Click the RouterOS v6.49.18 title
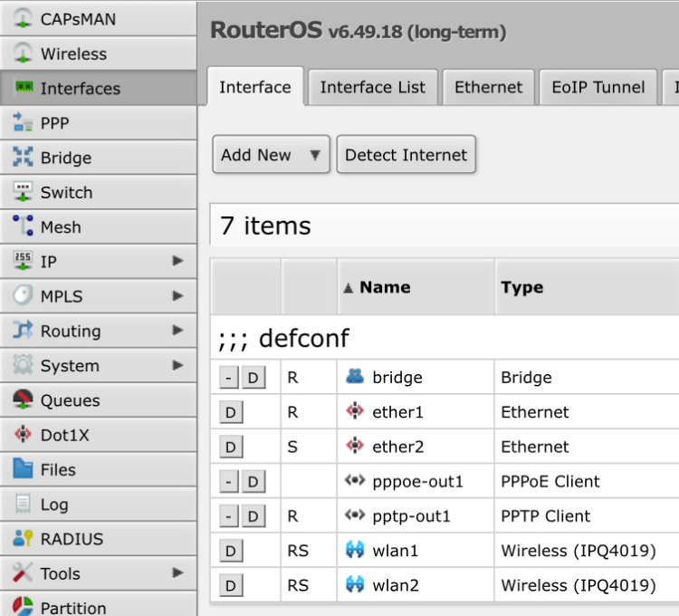The image size is (679, 616). pos(359,31)
